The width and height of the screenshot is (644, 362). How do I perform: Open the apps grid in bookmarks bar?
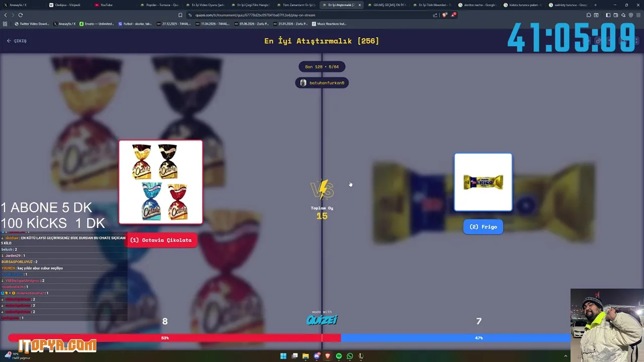pos(5,24)
